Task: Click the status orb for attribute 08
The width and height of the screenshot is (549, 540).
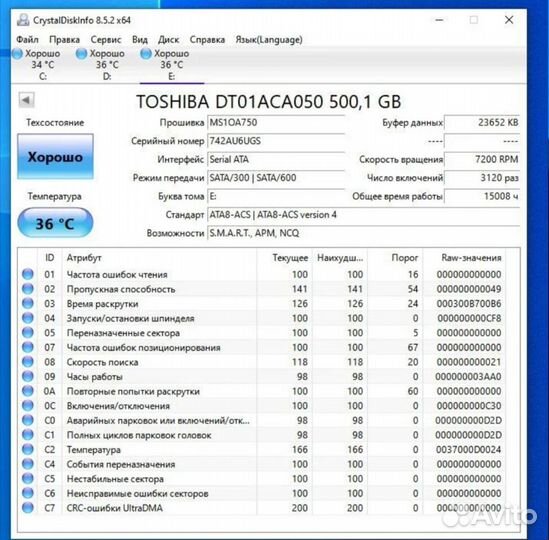Action: [28, 362]
